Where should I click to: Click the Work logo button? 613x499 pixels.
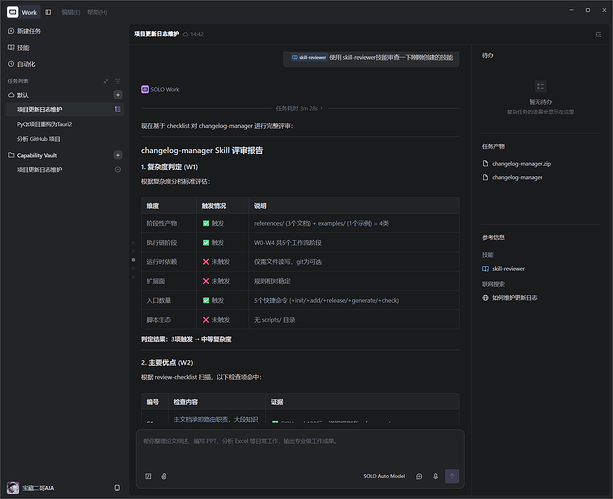point(23,13)
